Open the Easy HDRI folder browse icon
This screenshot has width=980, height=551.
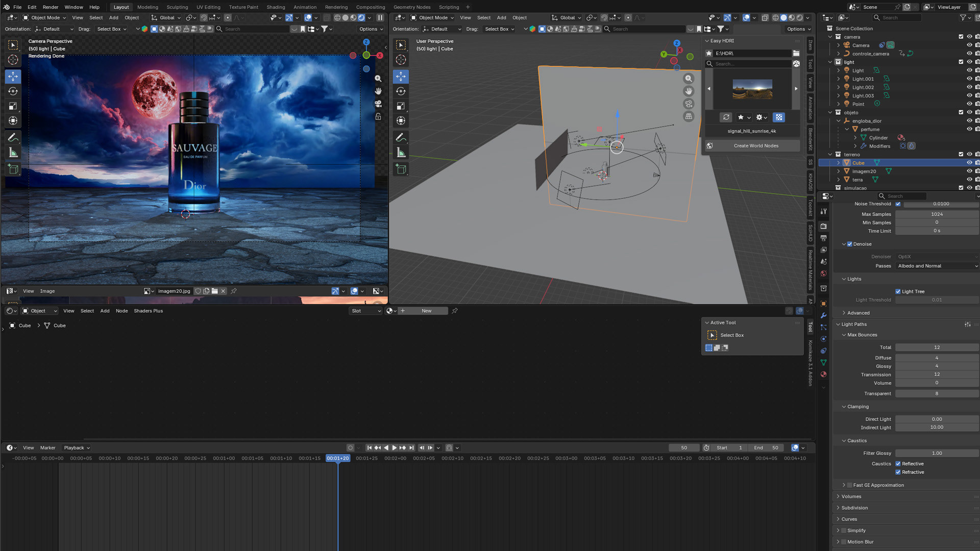click(x=796, y=53)
